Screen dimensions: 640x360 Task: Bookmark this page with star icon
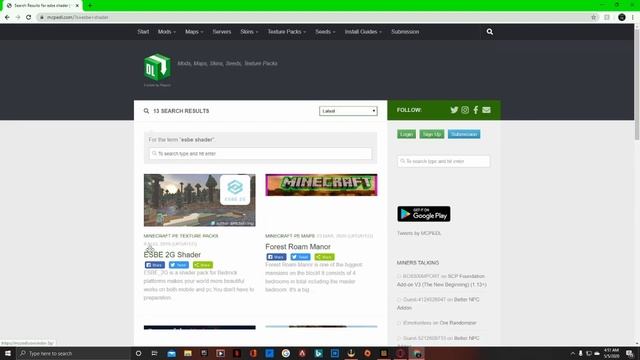(593, 17)
